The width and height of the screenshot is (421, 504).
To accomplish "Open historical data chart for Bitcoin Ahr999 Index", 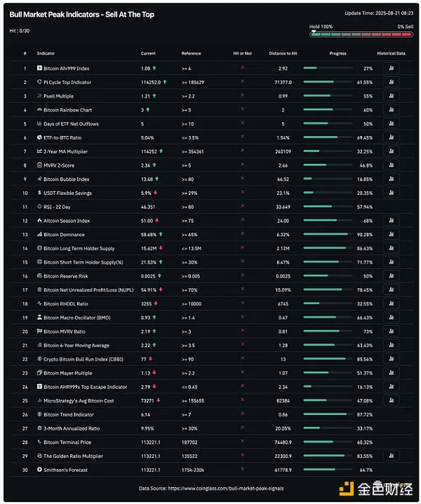I will click(x=391, y=68).
